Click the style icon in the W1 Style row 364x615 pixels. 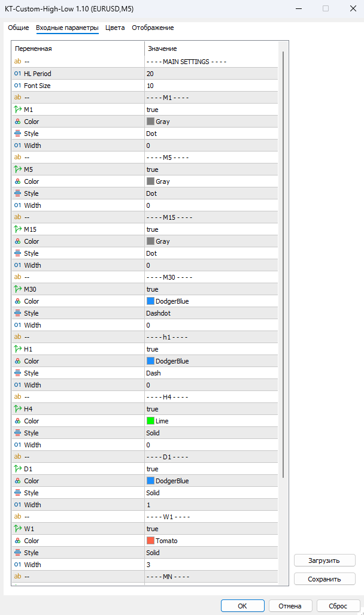(x=17, y=552)
